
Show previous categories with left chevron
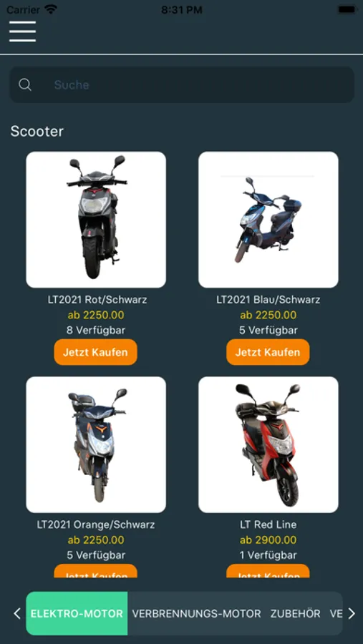click(x=17, y=614)
